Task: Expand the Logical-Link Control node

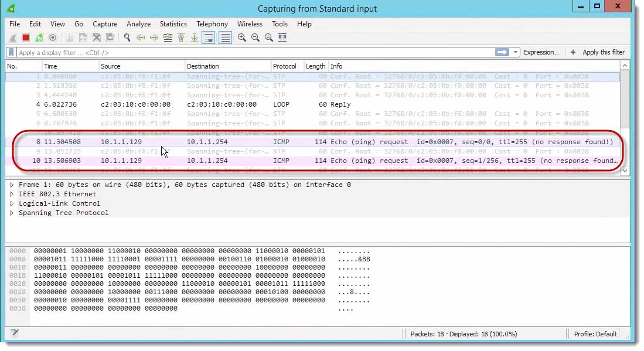Action: tap(12, 203)
